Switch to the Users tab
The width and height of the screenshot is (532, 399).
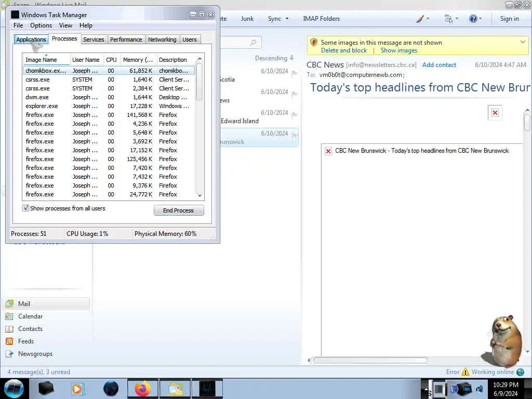(x=189, y=39)
